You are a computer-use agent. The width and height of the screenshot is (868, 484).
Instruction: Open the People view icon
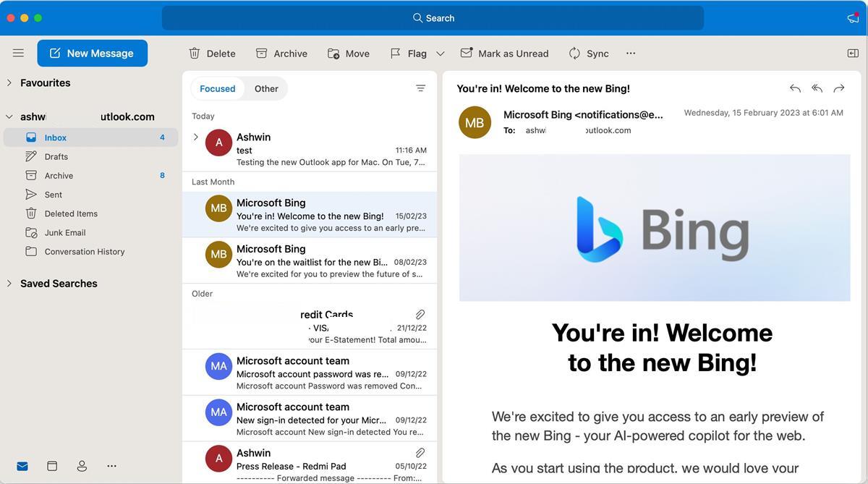pyautogui.click(x=82, y=465)
